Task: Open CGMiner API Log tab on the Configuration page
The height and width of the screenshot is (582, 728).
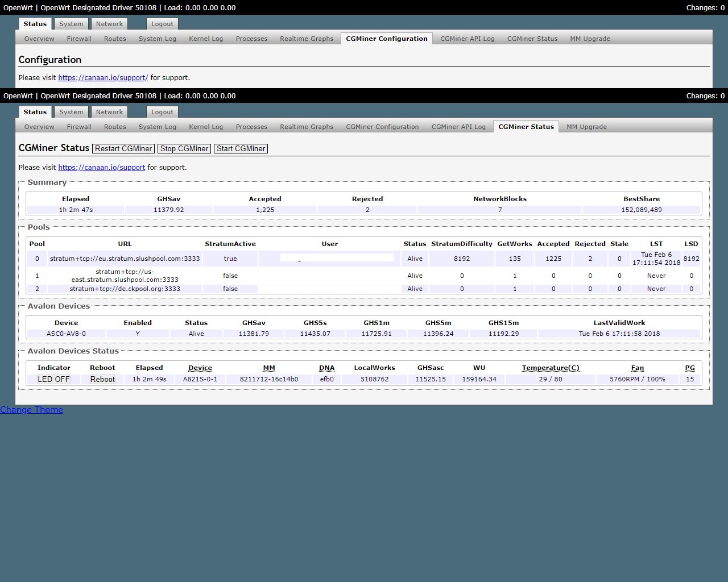Action: [468, 39]
